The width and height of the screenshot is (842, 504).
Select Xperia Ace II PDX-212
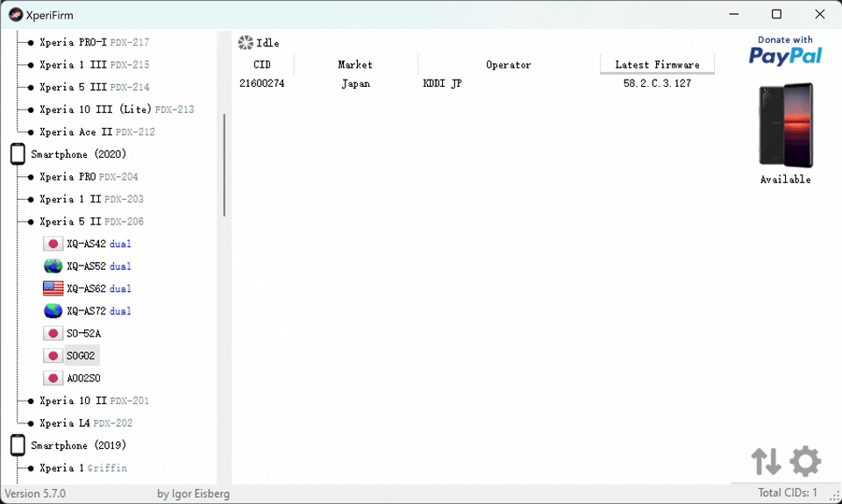click(97, 132)
